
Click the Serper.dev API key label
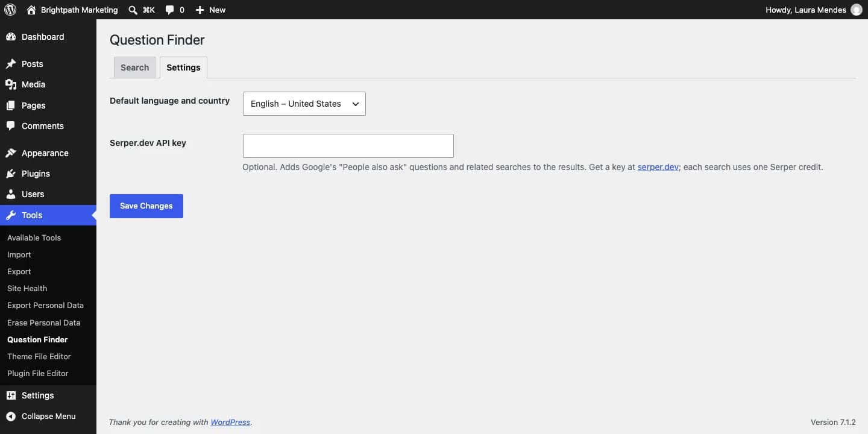[148, 143]
